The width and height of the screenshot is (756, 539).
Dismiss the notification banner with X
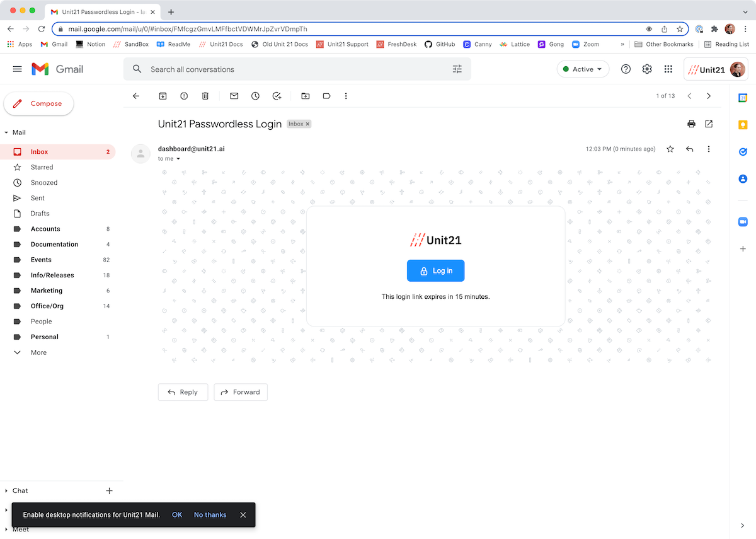tap(243, 515)
